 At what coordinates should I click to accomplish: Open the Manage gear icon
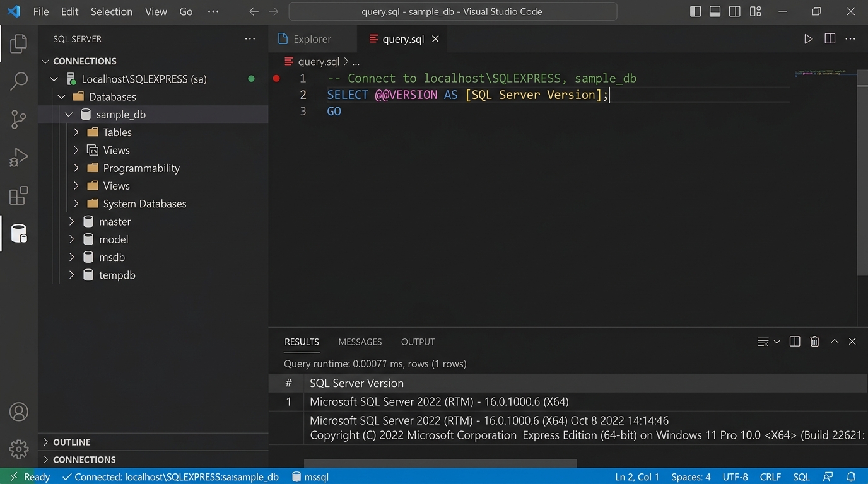tap(19, 449)
